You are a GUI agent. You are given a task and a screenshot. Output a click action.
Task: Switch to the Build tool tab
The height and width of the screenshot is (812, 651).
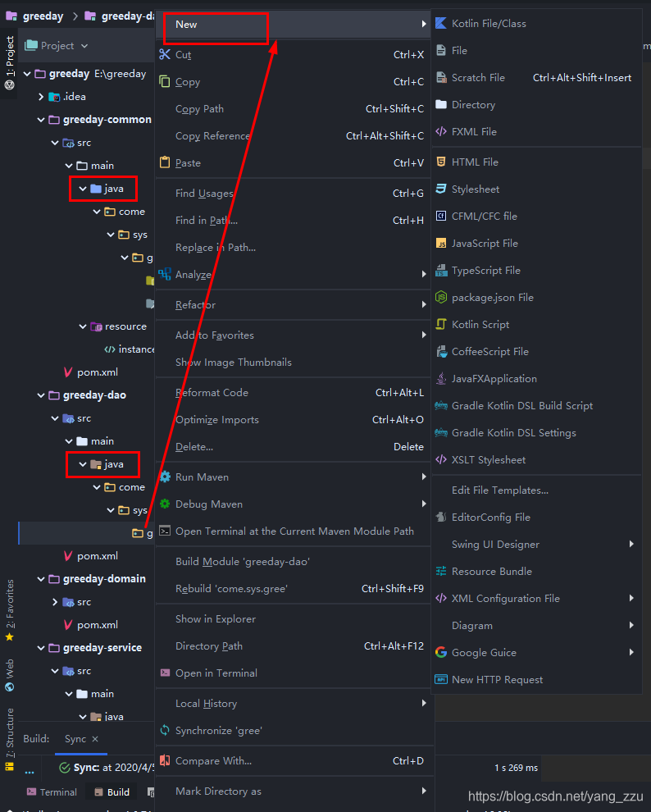(x=112, y=791)
